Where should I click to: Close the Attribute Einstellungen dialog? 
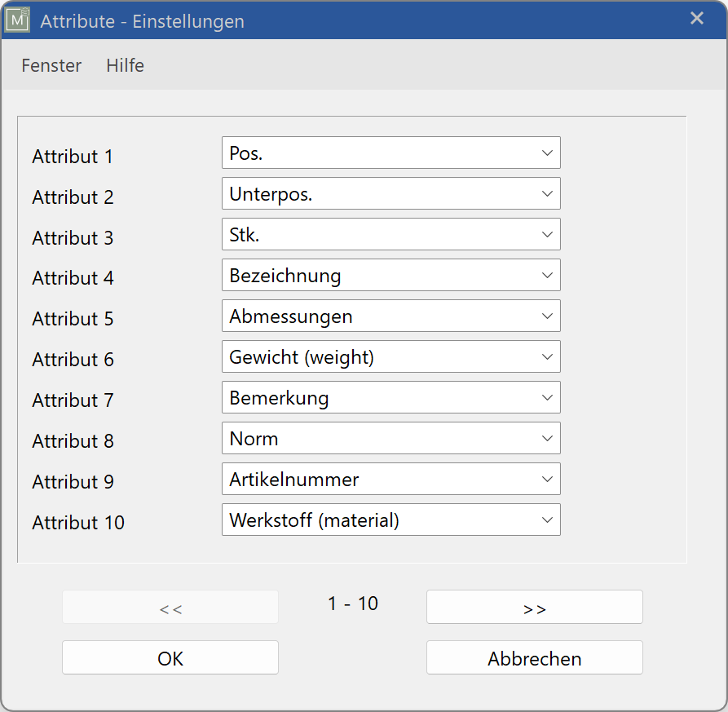click(x=697, y=18)
